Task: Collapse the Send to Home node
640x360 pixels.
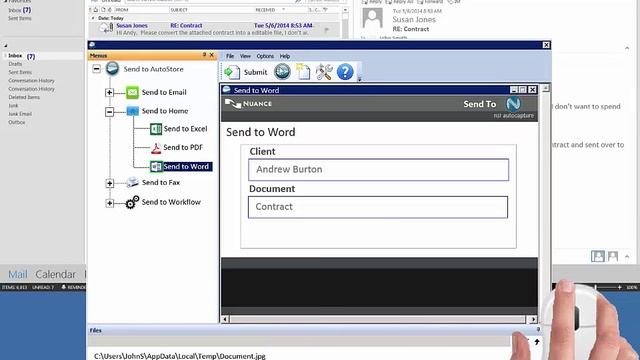Action: [109, 111]
